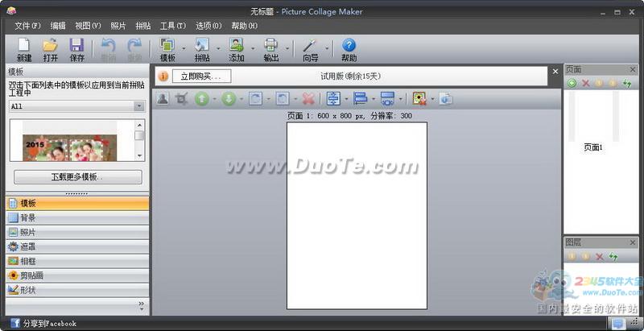Click the 下载更多模板 button
Viewport: 644px width, 331px height.
click(78, 177)
